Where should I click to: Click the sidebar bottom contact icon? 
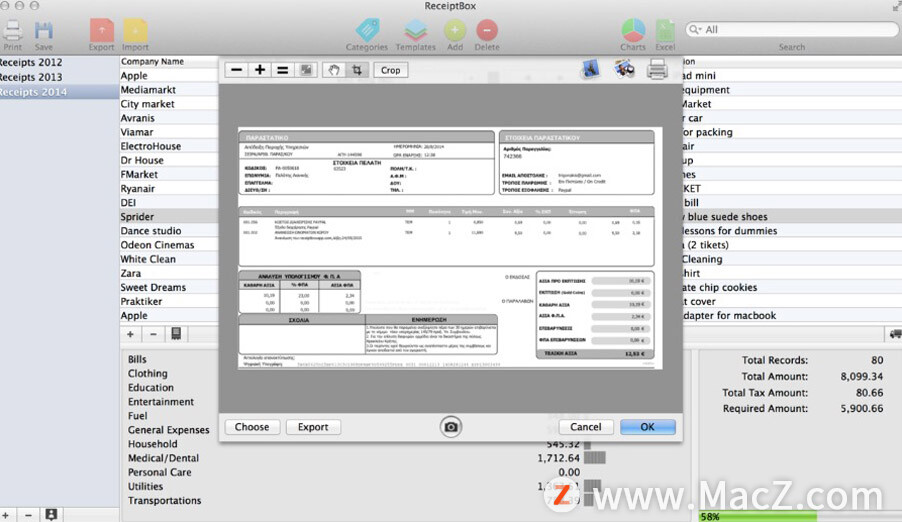coord(51,515)
